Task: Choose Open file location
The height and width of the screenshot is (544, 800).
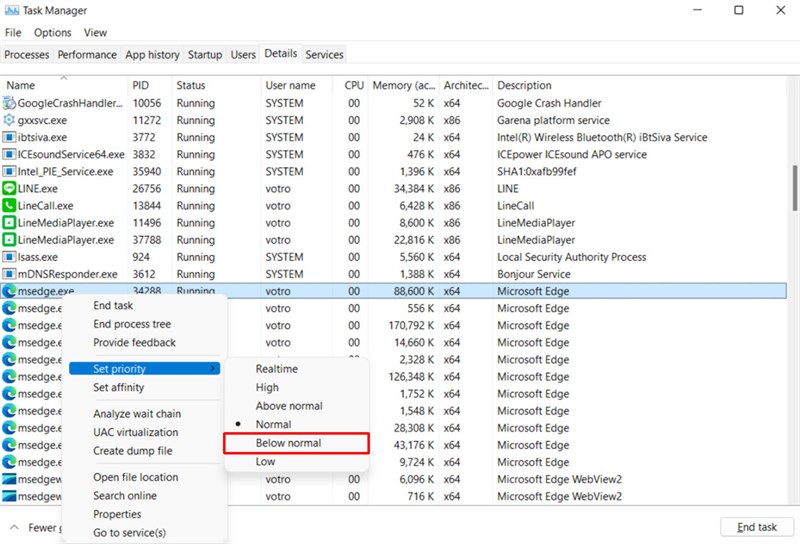Action: pos(135,477)
